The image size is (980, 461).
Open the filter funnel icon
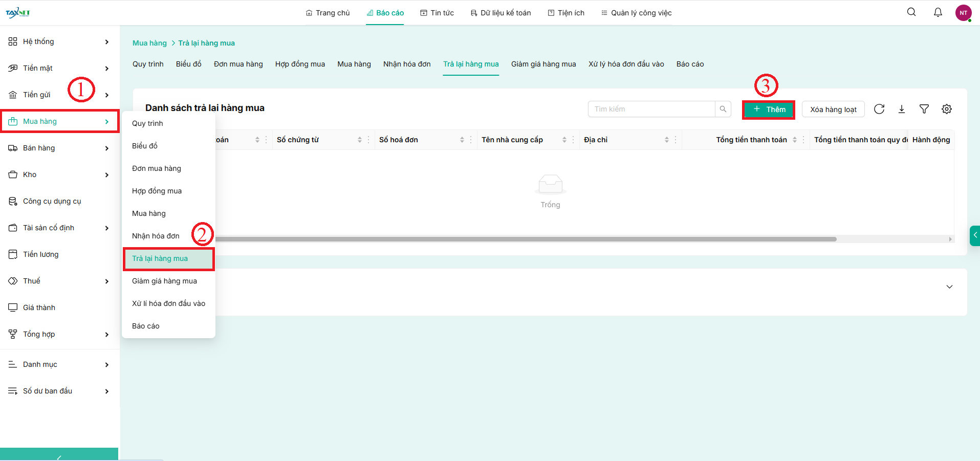coord(924,109)
